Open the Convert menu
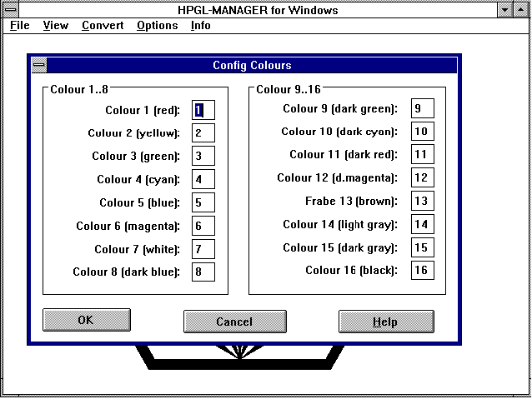This screenshot has width=532, height=399. pos(103,26)
